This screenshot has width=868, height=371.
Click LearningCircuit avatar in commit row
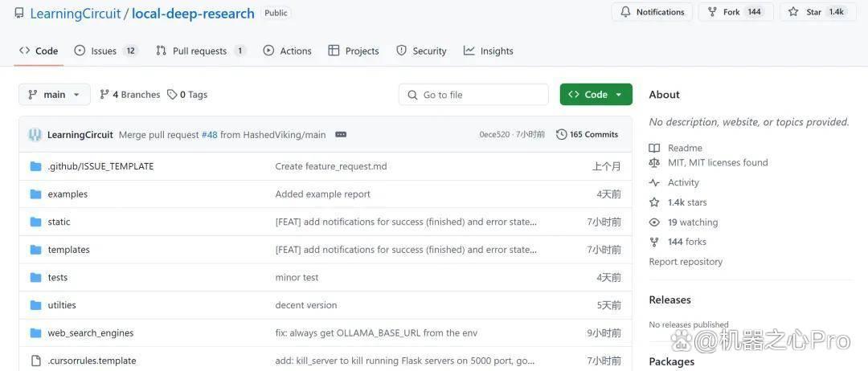35,134
